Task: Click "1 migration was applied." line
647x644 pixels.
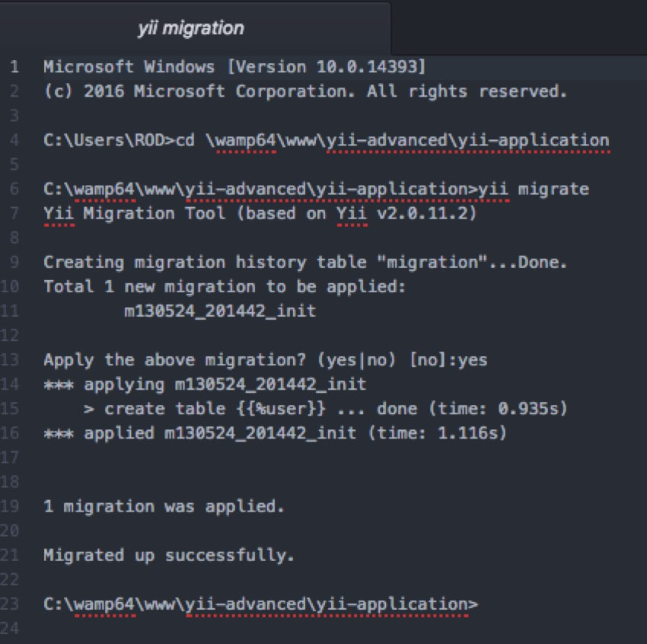Action: (x=164, y=506)
